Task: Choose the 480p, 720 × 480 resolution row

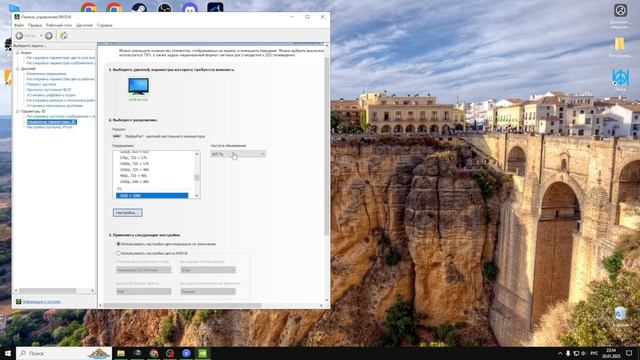Action: 134,176
